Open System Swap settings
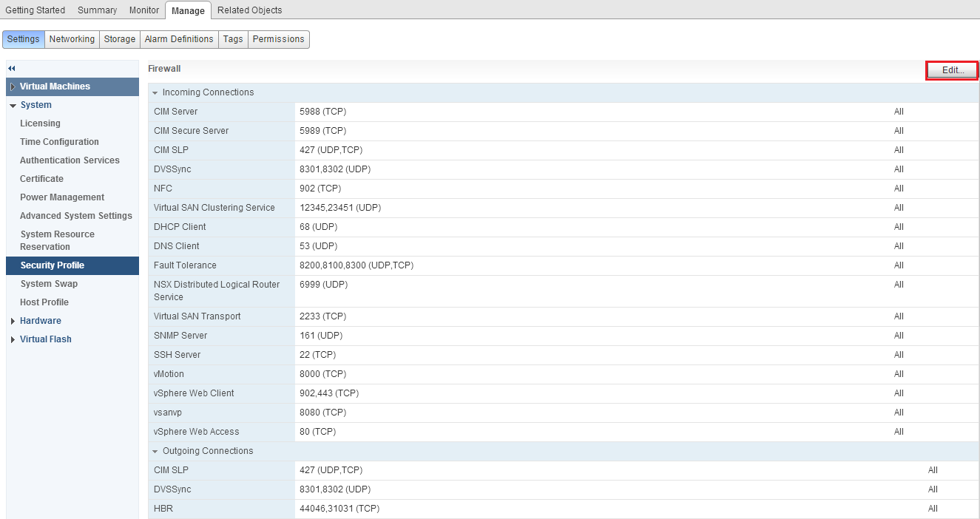The width and height of the screenshot is (980, 519). [x=49, y=284]
